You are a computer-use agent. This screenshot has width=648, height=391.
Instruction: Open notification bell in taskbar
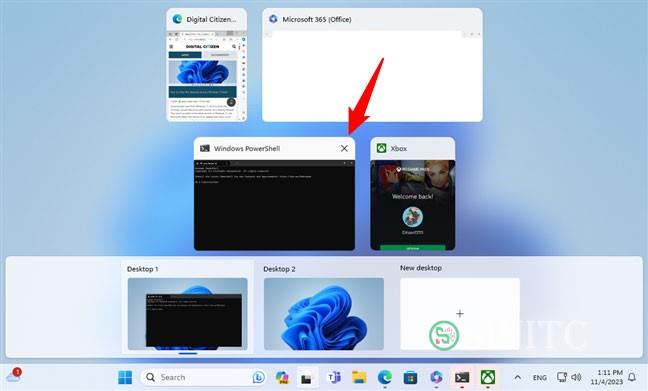(632, 377)
